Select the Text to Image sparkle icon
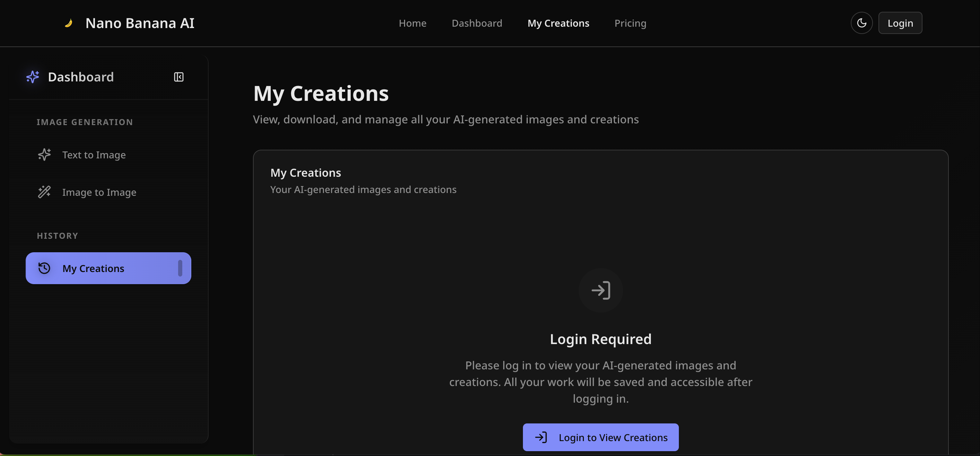The height and width of the screenshot is (456, 980). coord(44,155)
